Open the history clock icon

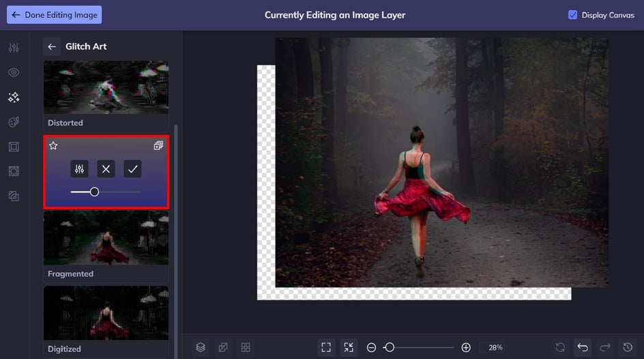[x=628, y=347]
